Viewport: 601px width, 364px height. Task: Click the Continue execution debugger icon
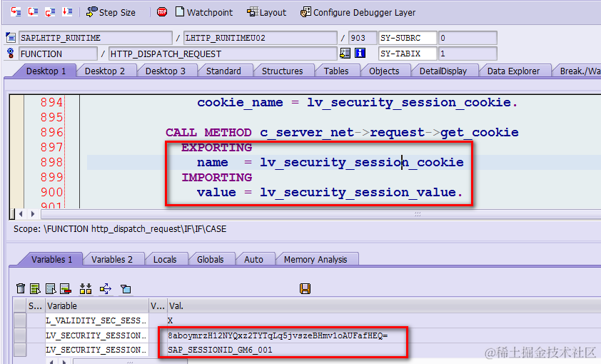point(68,12)
